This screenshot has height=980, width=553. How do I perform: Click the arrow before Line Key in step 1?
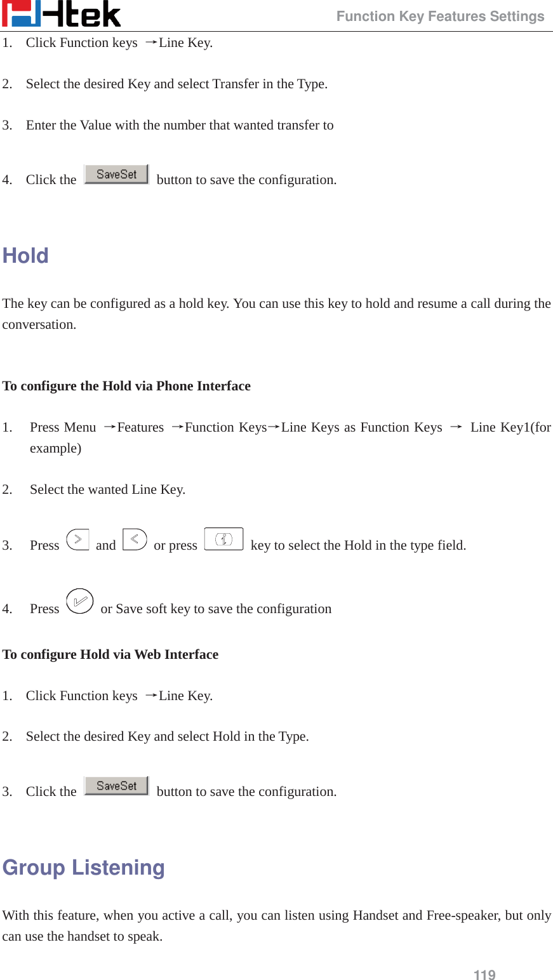point(151,43)
